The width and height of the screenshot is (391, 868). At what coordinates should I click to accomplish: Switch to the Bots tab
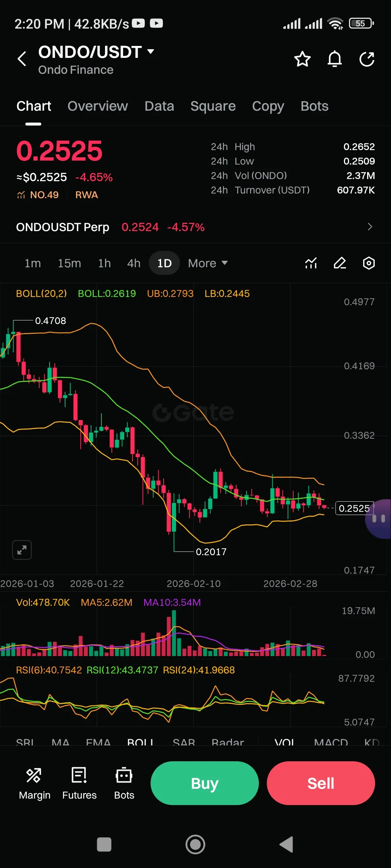314,106
